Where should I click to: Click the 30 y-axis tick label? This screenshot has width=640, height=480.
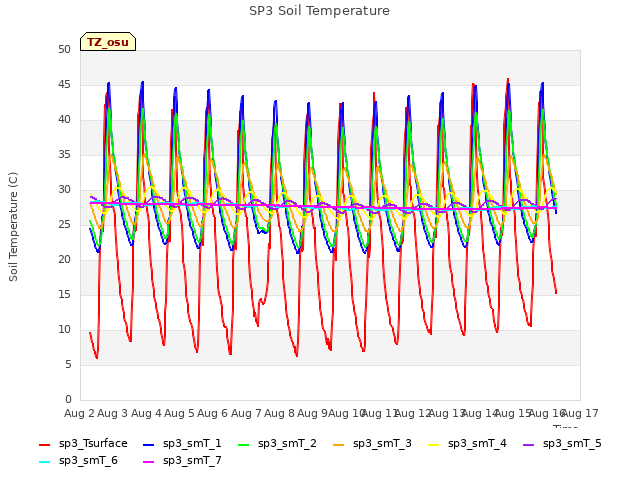pyautogui.click(x=64, y=190)
